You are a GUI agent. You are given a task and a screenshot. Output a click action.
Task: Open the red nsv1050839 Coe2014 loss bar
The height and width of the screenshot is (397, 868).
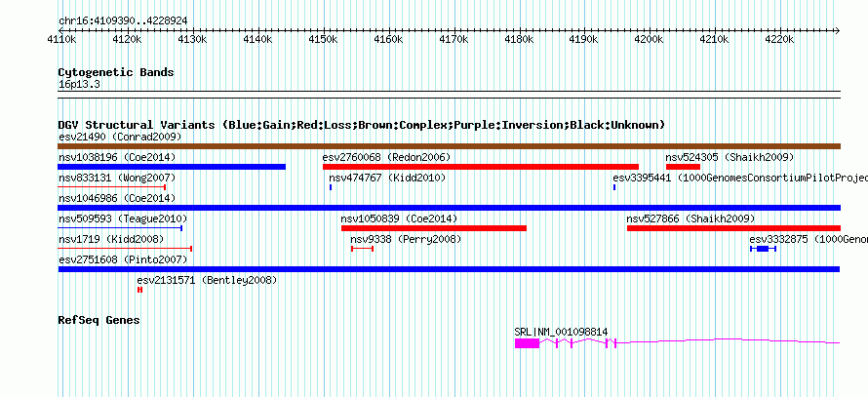click(434, 228)
